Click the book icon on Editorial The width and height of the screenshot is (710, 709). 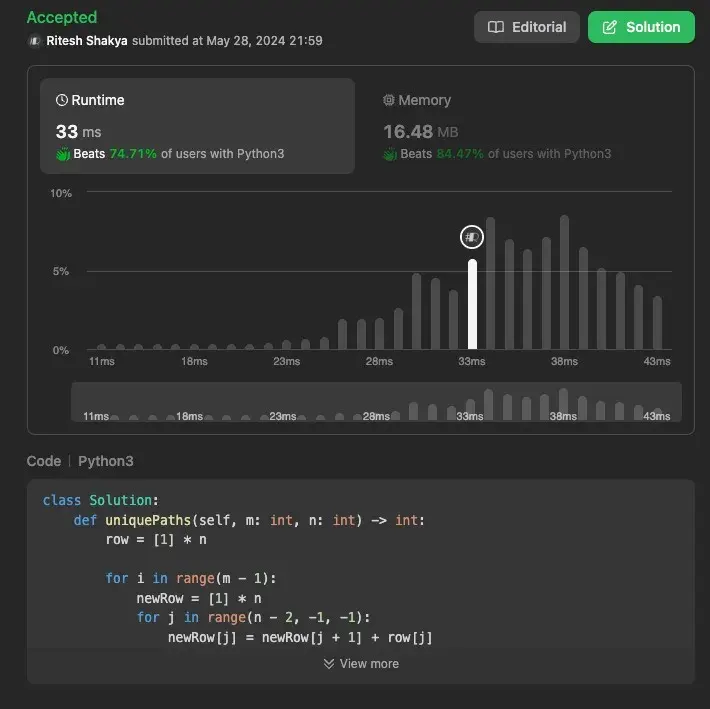point(496,27)
